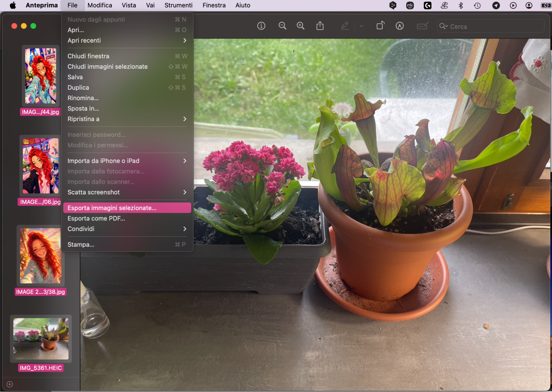This screenshot has height=392, width=552.
Task: Select Salva in the File menu
Action: [127, 77]
